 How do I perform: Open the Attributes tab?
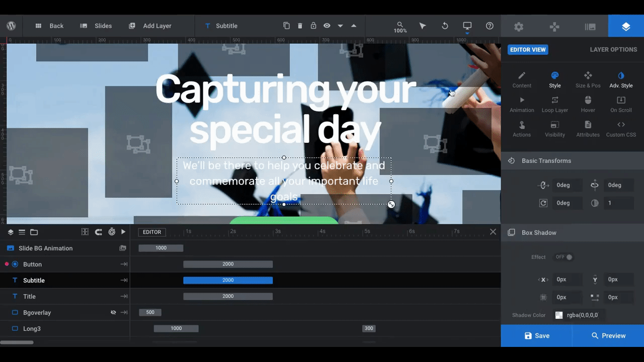click(588, 129)
